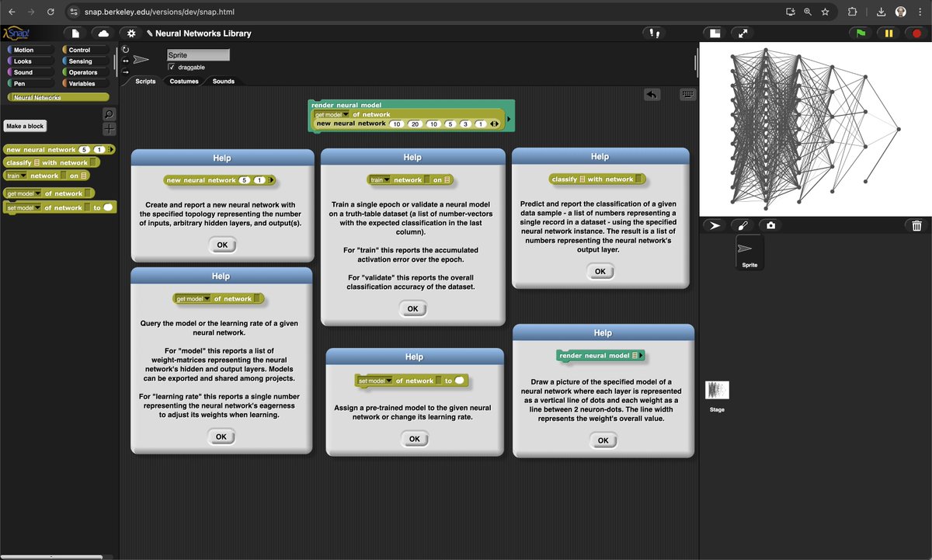Switch to the Sounds tab
The image size is (932, 560).
point(224,82)
